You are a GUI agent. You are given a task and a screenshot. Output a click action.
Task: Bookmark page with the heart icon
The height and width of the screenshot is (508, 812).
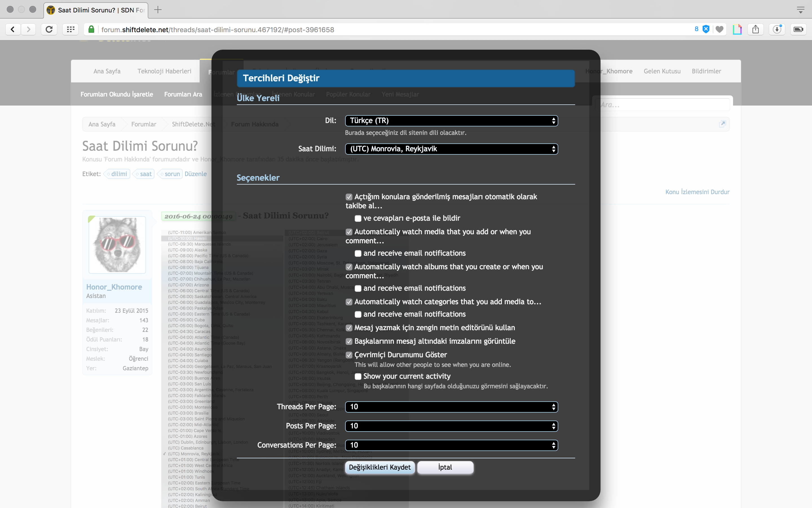click(x=720, y=30)
